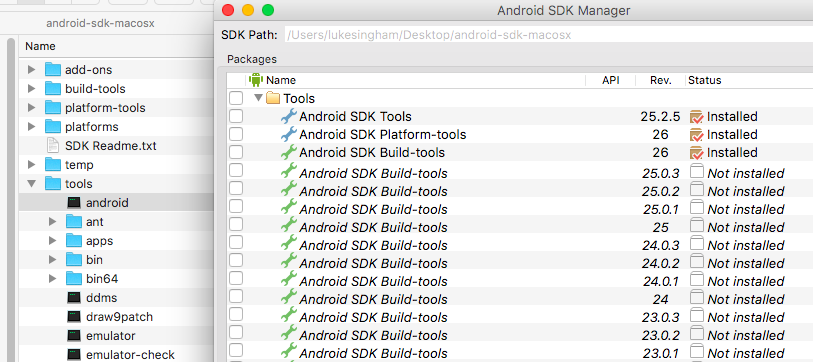This screenshot has height=362, width=813.
Task: Check the Tools group checkbox
Action: click(x=236, y=98)
